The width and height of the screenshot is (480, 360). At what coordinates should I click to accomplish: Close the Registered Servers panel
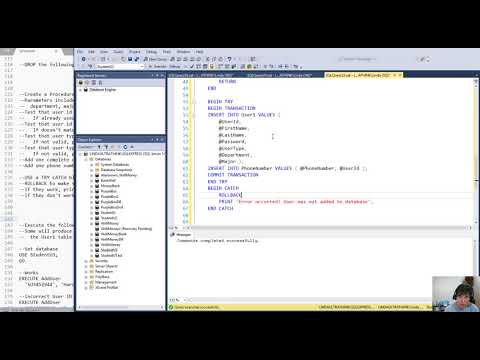pyautogui.click(x=162, y=76)
